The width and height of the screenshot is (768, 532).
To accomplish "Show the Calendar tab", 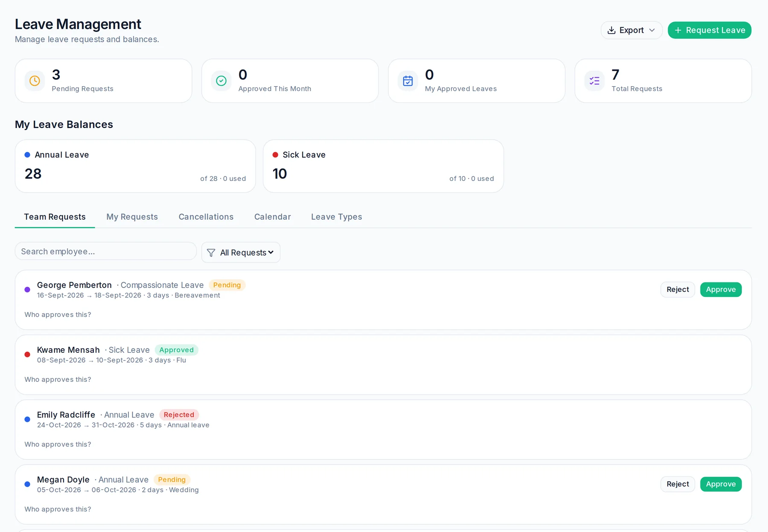I will point(272,217).
